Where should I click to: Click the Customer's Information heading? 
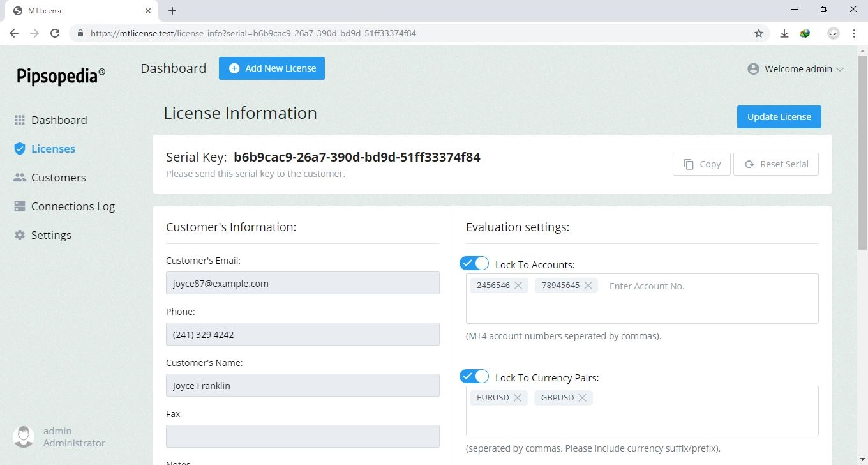231,227
